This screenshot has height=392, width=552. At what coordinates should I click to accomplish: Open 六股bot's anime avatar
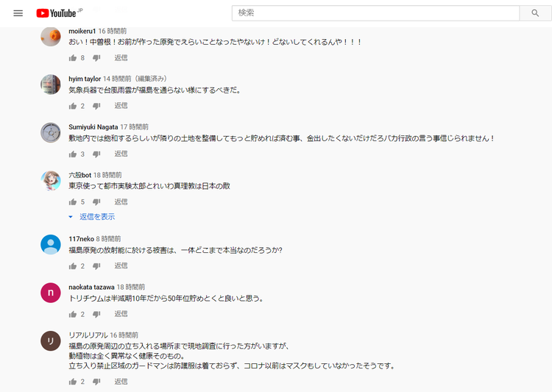[x=51, y=180]
